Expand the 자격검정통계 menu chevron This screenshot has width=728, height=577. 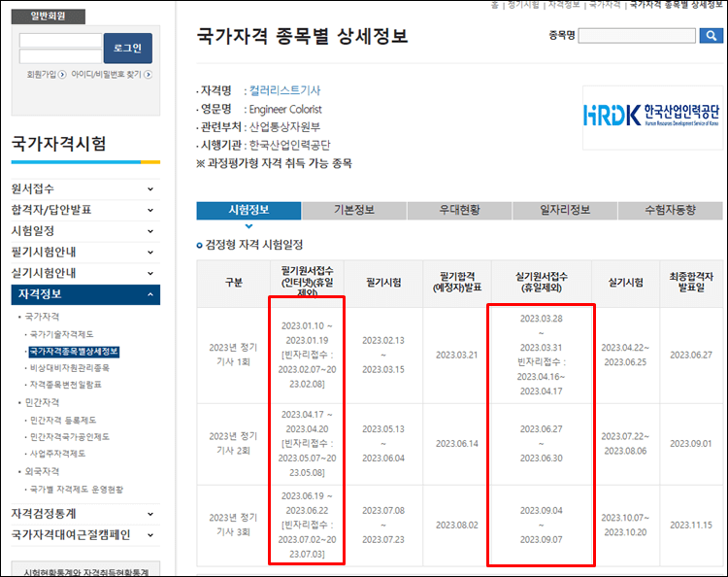(150, 514)
